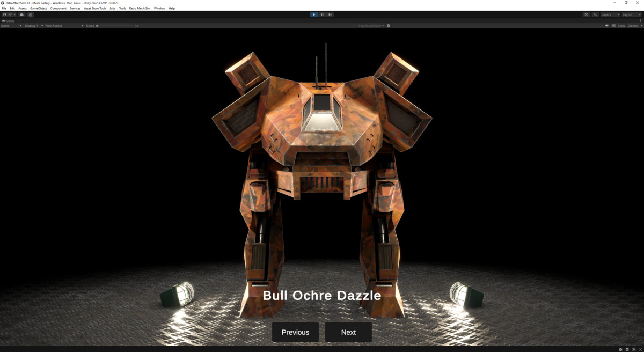644x352 pixels.
Task: Open the undo history icon
Action: coord(587,14)
